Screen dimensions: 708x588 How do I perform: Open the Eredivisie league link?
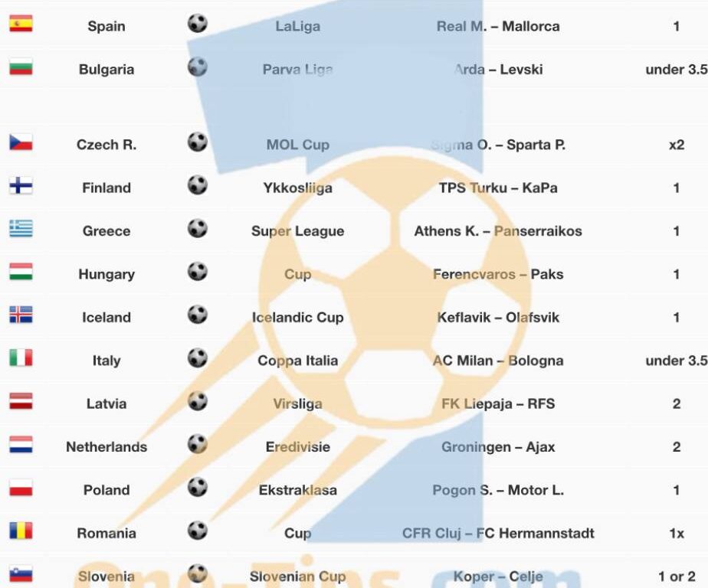click(x=297, y=447)
